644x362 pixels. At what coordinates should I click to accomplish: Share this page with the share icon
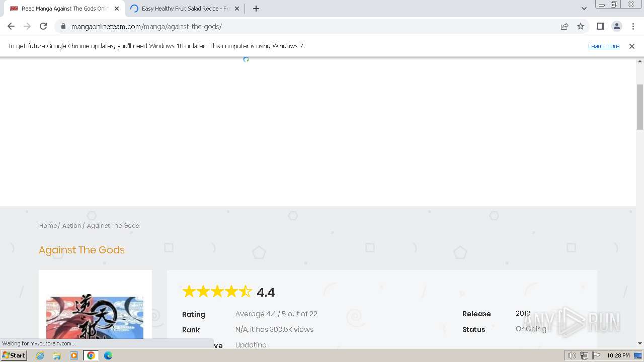coord(565,26)
